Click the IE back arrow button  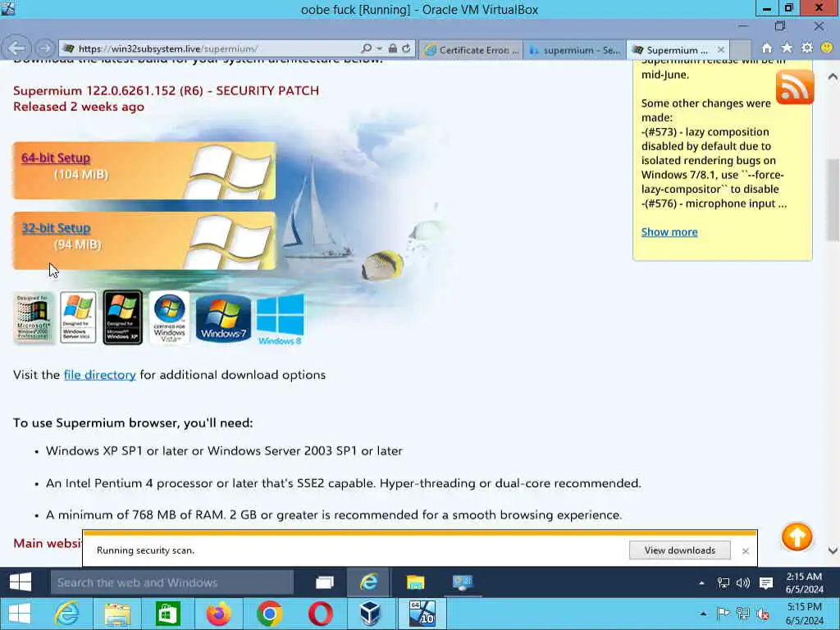[16, 48]
